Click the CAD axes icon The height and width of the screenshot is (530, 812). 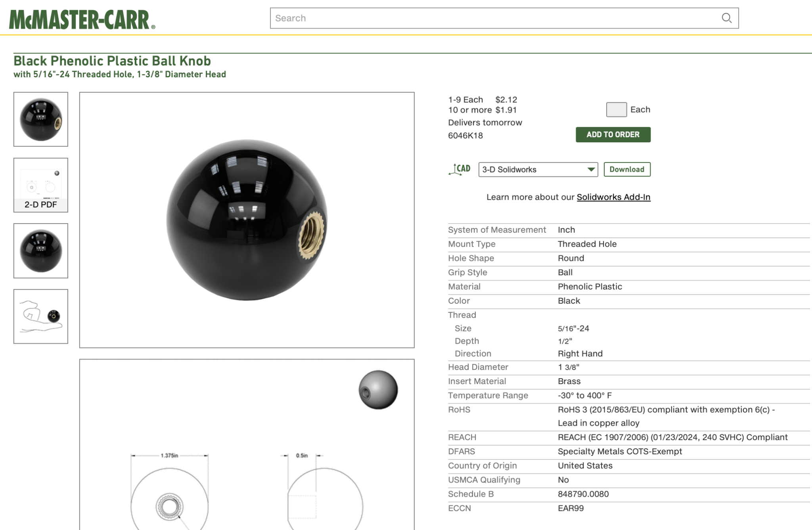coord(459,169)
